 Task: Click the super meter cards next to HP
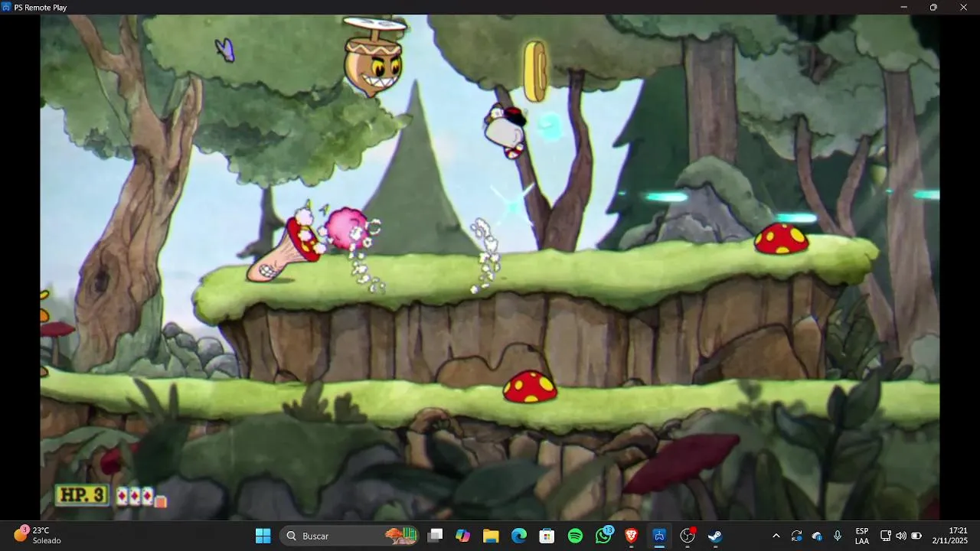(x=141, y=497)
